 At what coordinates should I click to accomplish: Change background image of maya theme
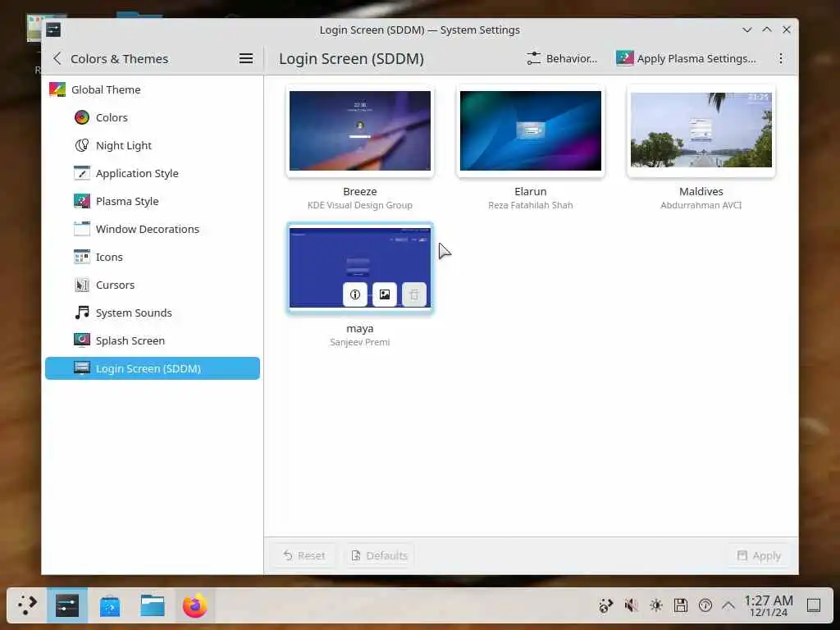(385, 294)
